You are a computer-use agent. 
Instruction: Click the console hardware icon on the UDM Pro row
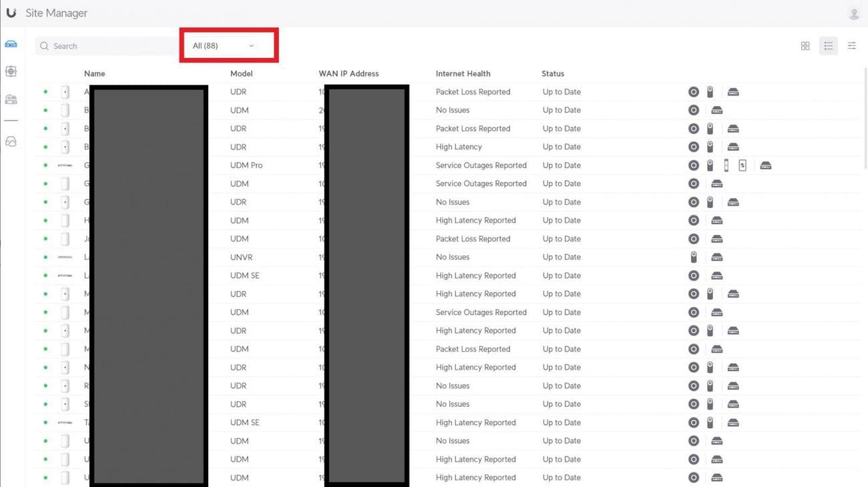765,165
